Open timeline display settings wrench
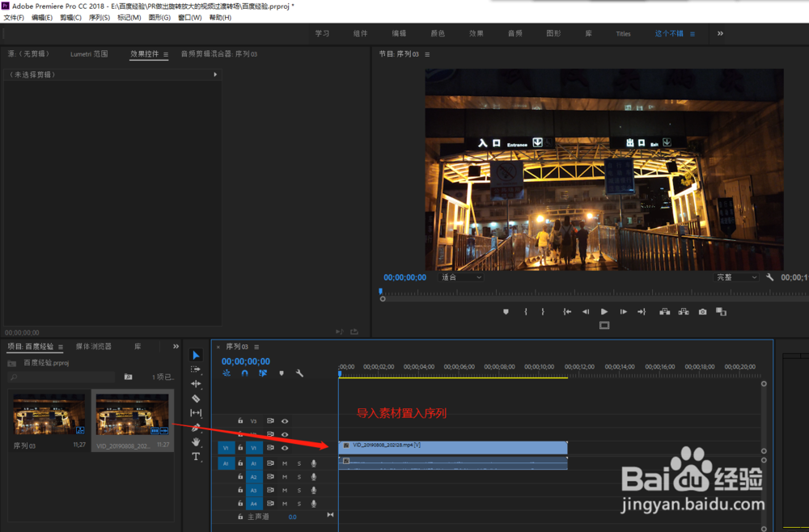 tap(299, 374)
